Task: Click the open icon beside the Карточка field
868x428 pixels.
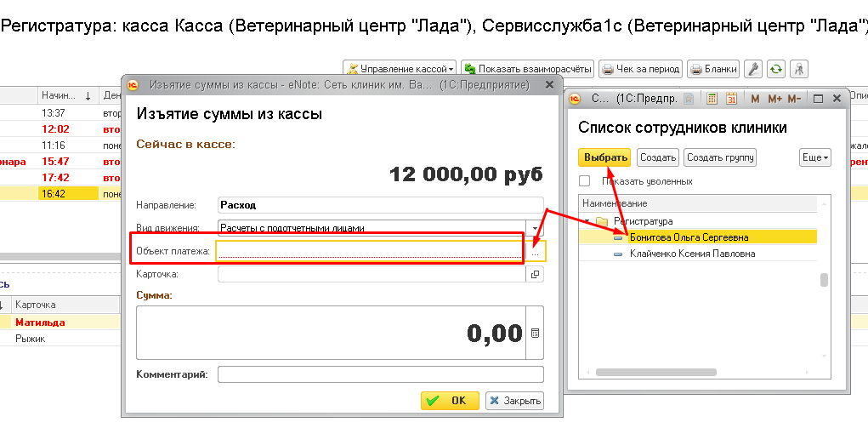Action: (x=534, y=274)
